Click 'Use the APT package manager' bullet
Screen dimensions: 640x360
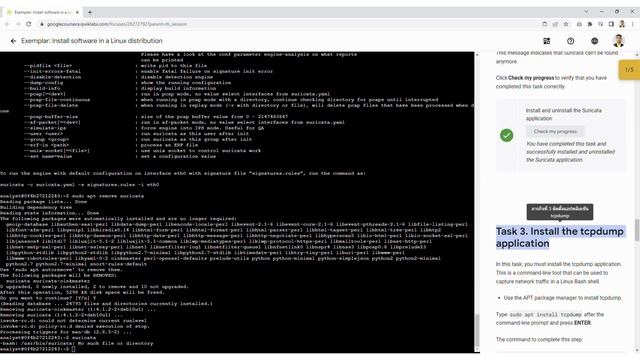[x=563, y=298]
